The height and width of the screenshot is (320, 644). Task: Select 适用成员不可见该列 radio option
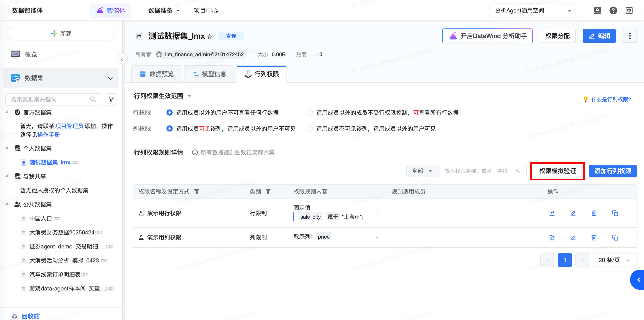[x=310, y=129]
